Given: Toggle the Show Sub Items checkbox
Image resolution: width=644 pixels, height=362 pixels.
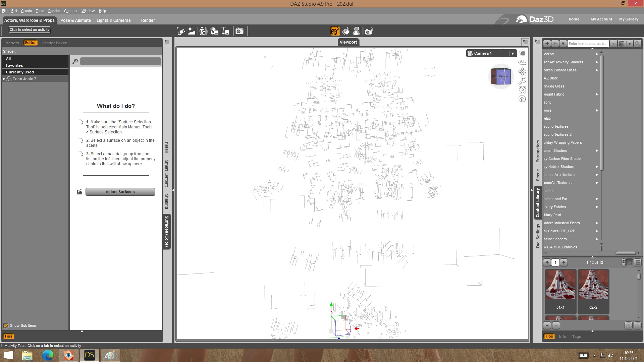Looking at the screenshot, I should (x=6, y=325).
